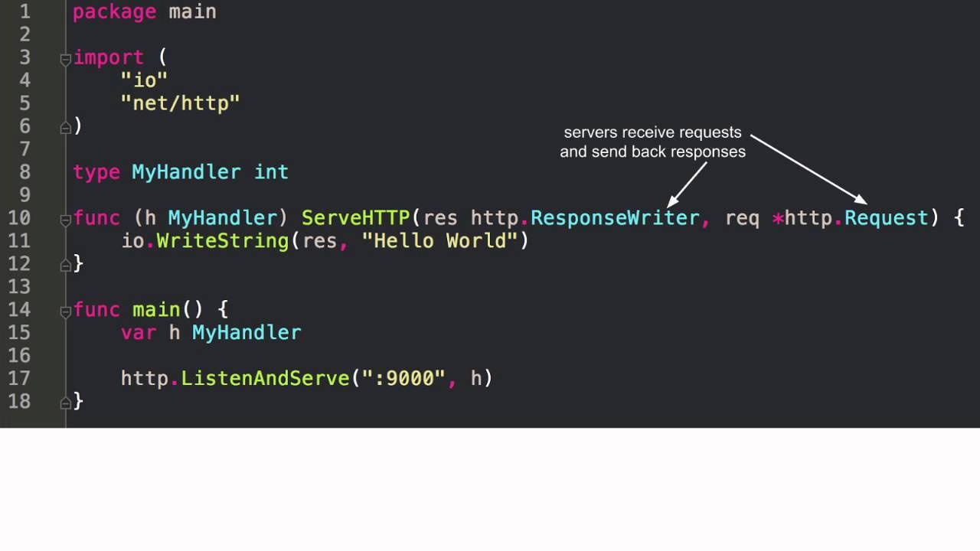Collapse the import block fold marker on line 3
Screen dimensions: 980x551
click(x=66, y=60)
